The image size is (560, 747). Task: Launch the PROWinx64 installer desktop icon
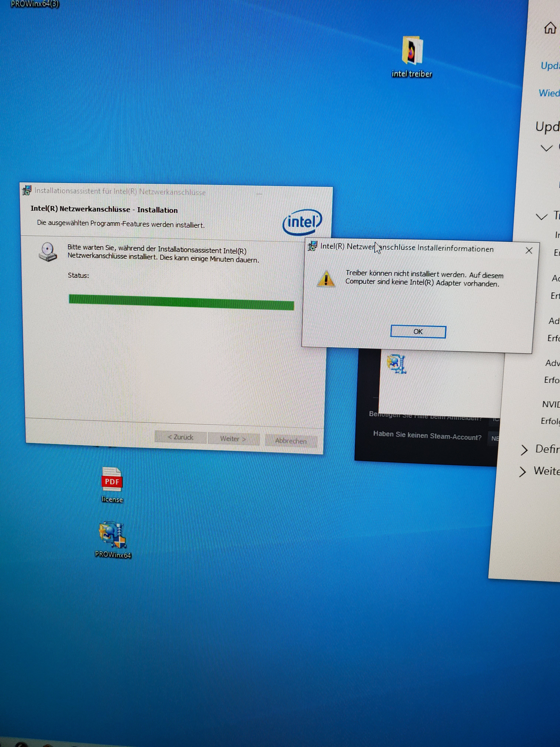point(112,534)
